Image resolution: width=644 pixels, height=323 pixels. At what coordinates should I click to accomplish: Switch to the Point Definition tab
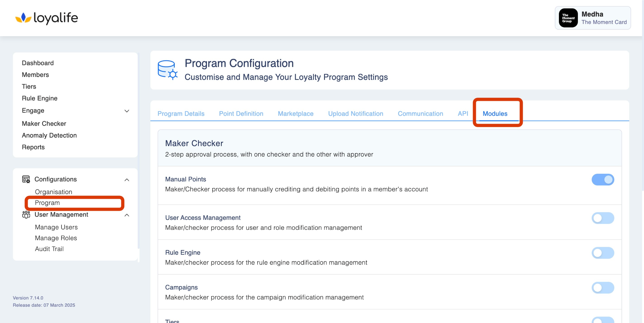241,114
